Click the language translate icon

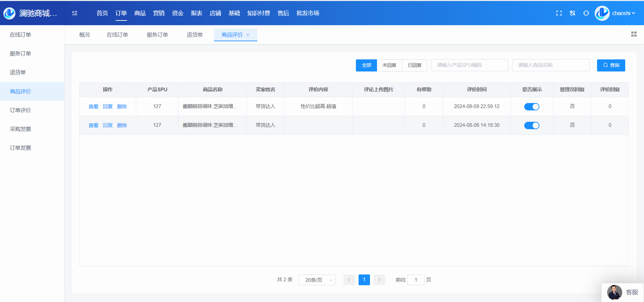(x=572, y=13)
